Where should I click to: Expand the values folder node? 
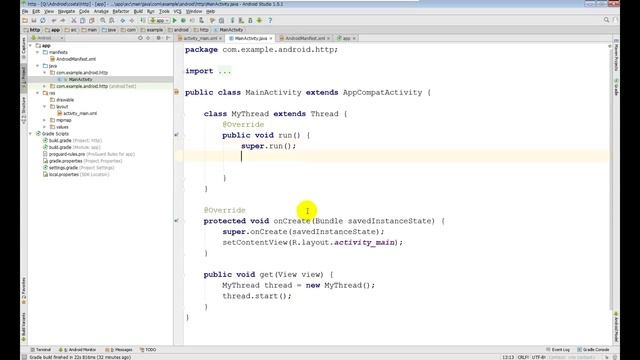click(44, 127)
